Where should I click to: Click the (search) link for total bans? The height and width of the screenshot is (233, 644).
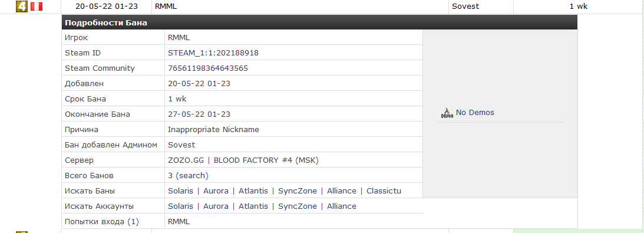[192, 175]
